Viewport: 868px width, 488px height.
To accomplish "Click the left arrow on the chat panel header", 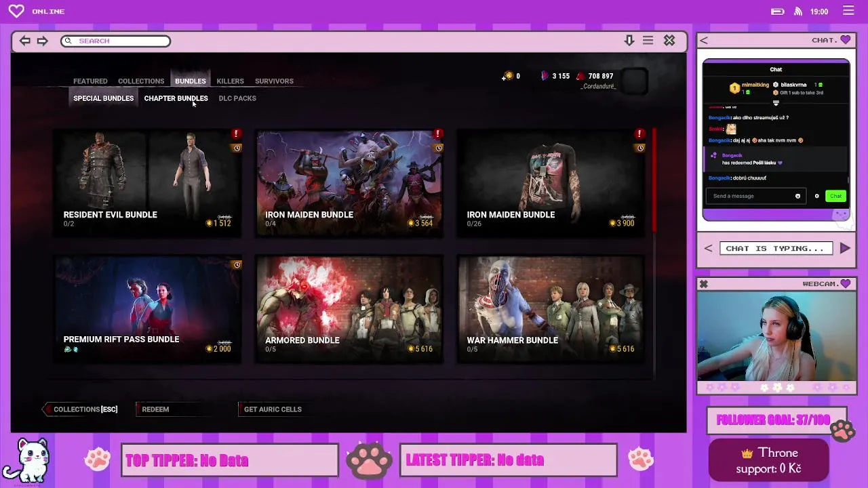I will pyautogui.click(x=704, y=41).
